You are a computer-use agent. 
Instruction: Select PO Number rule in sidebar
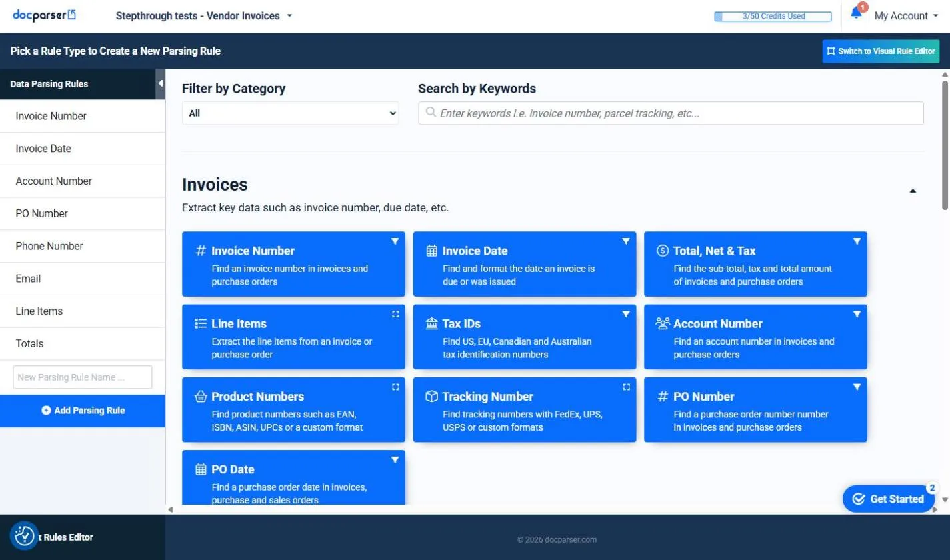pyautogui.click(x=83, y=214)
